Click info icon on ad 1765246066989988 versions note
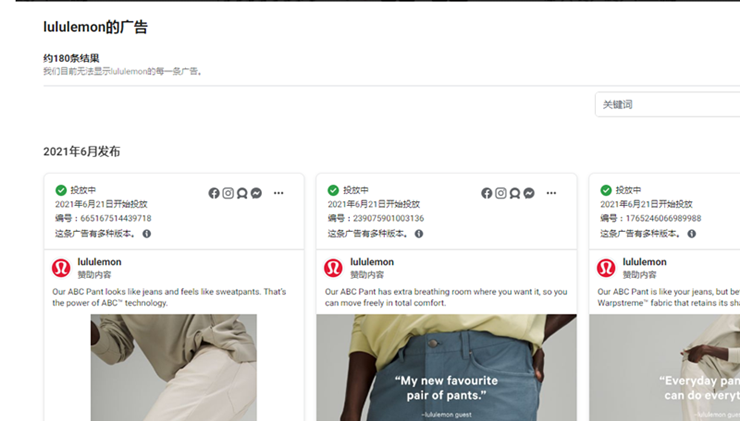Screen dimensions: 740x421 pyautogui.click(x=691, y=234)
